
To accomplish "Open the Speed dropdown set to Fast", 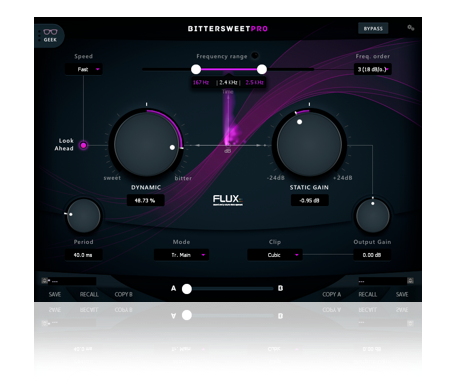I will click(84, 69).
